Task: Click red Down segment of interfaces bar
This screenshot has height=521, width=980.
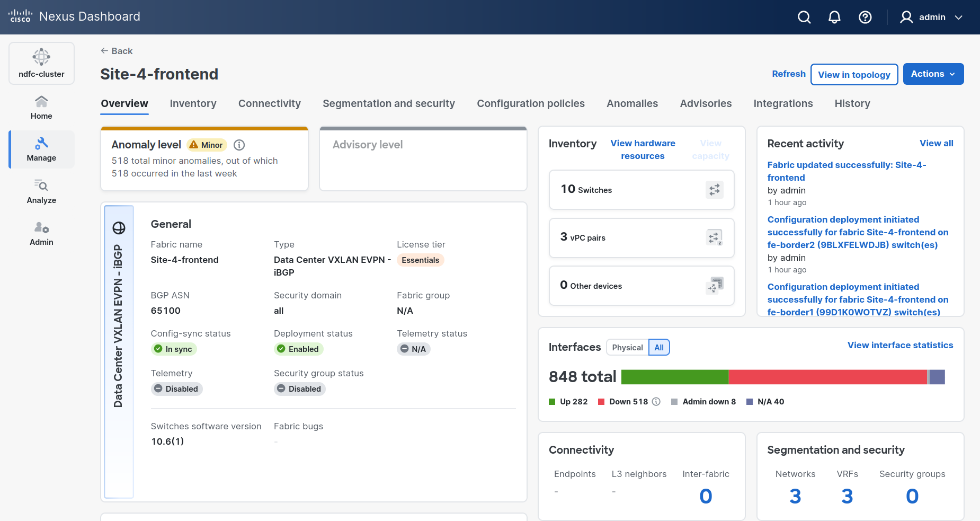Action: tap(827, 377)
